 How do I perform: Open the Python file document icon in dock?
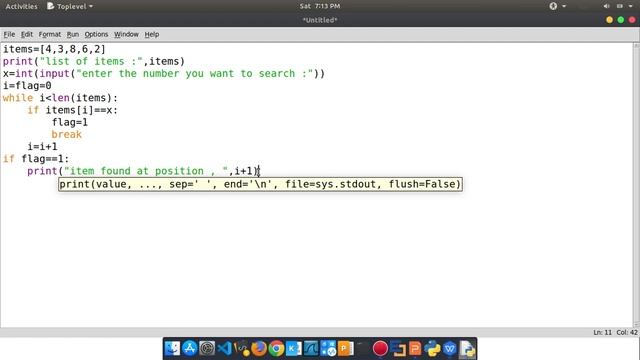467,349
